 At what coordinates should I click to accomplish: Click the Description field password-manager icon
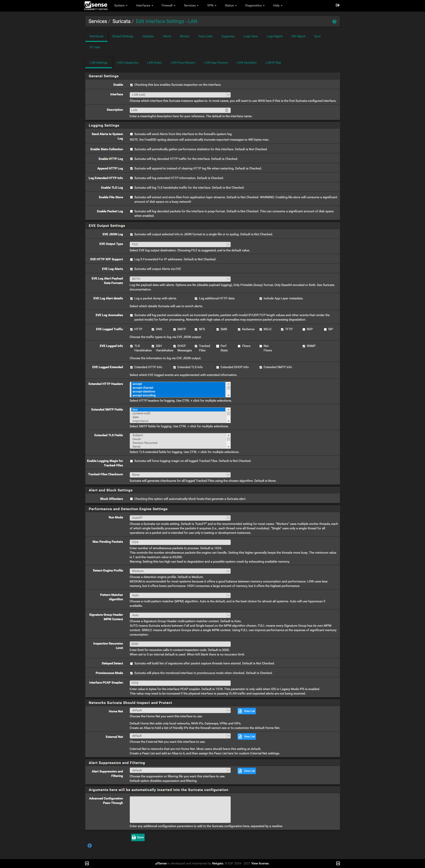[x=226, y=110]
